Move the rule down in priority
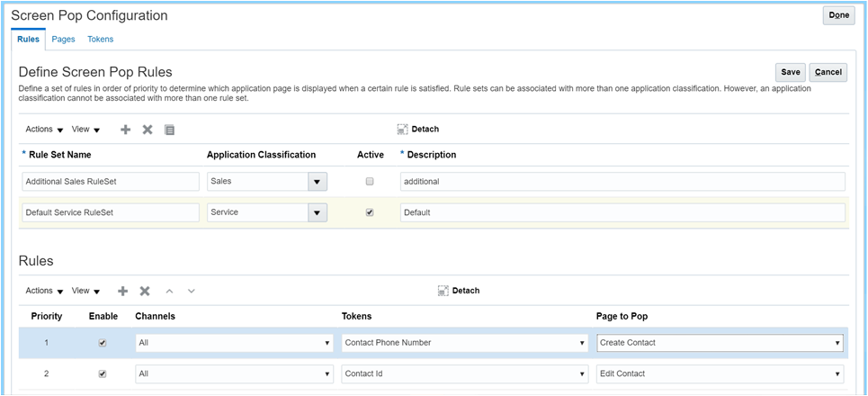Screen dimensions: 868x396 click(192, 291)
